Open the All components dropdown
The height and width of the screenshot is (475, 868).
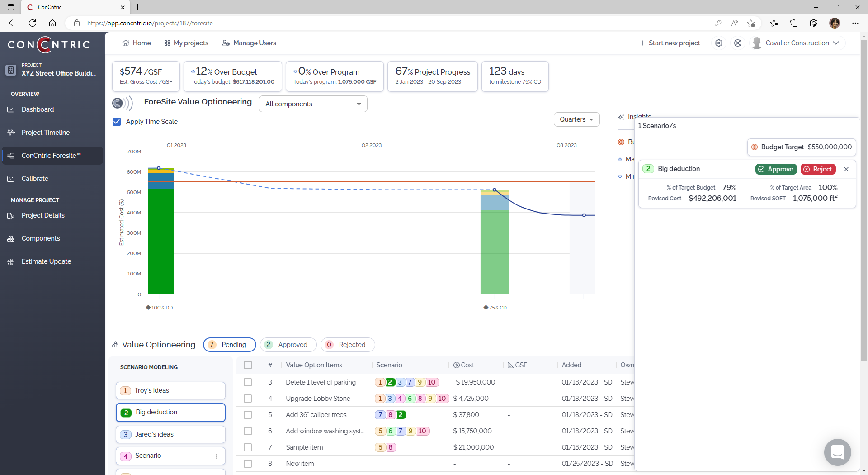pyautogui.click(x=313, y=104)
